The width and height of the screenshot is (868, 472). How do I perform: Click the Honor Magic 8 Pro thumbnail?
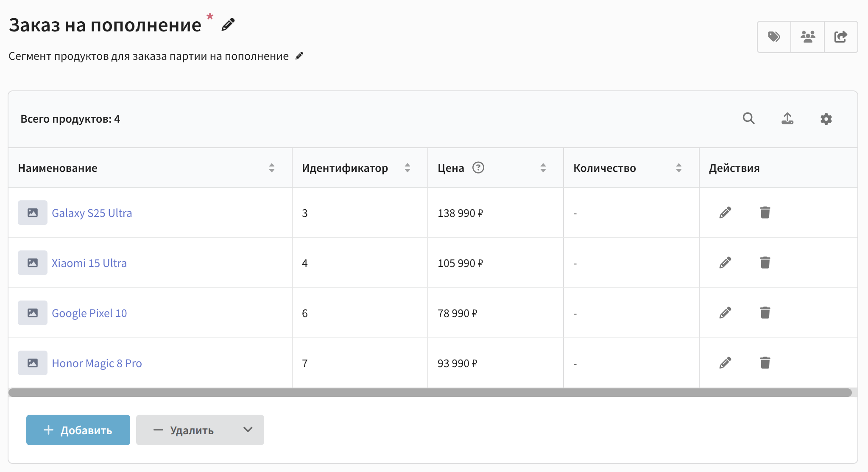point(33,363)
